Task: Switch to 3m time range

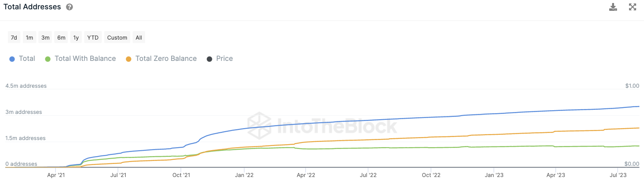Action: [45, 38]
